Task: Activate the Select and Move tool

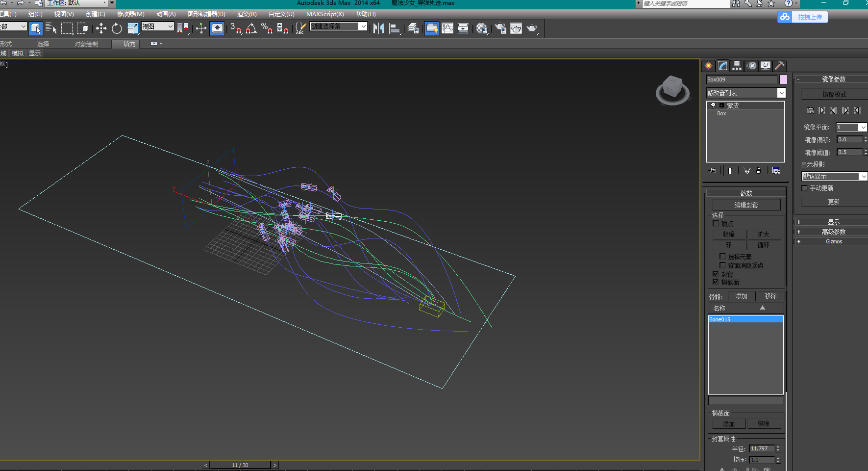Action: [x=101, y=28]
